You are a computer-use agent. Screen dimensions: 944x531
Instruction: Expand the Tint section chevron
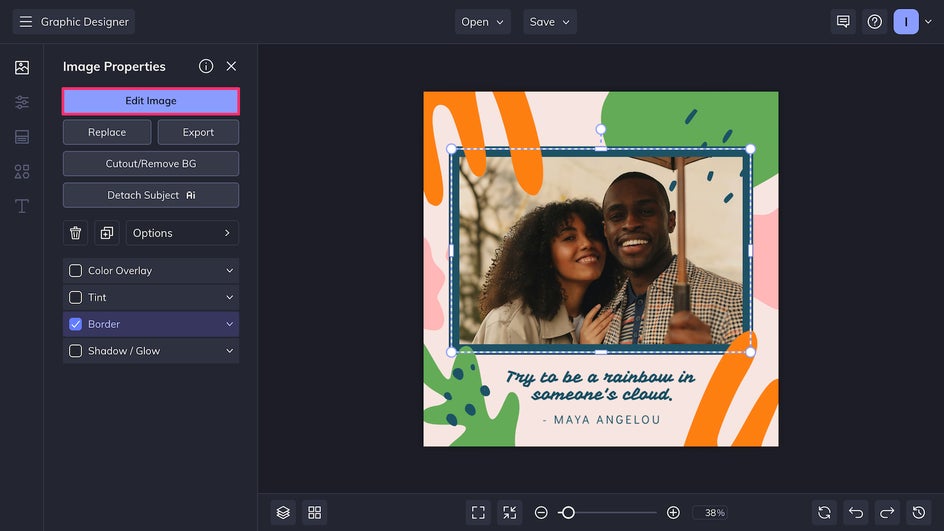(x=229, y=298)
